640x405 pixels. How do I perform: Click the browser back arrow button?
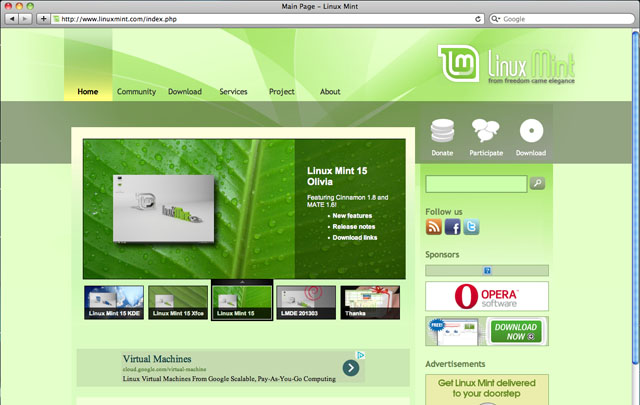click(x=12, y=19)
